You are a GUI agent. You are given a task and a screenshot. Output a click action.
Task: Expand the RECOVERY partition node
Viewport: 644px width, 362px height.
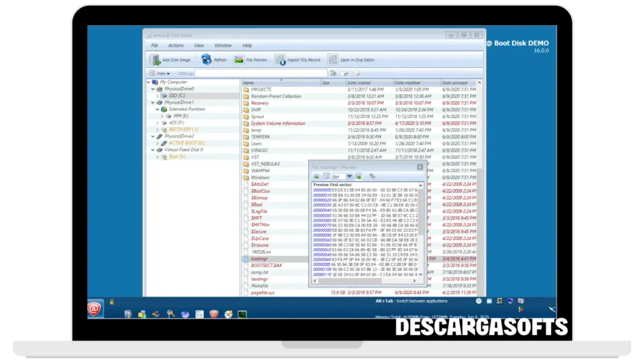click(158, 129)
